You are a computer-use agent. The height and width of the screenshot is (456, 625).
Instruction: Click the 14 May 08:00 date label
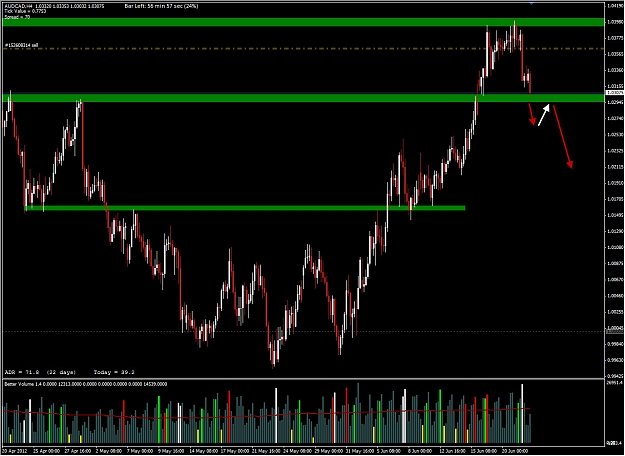click(203, 451)
